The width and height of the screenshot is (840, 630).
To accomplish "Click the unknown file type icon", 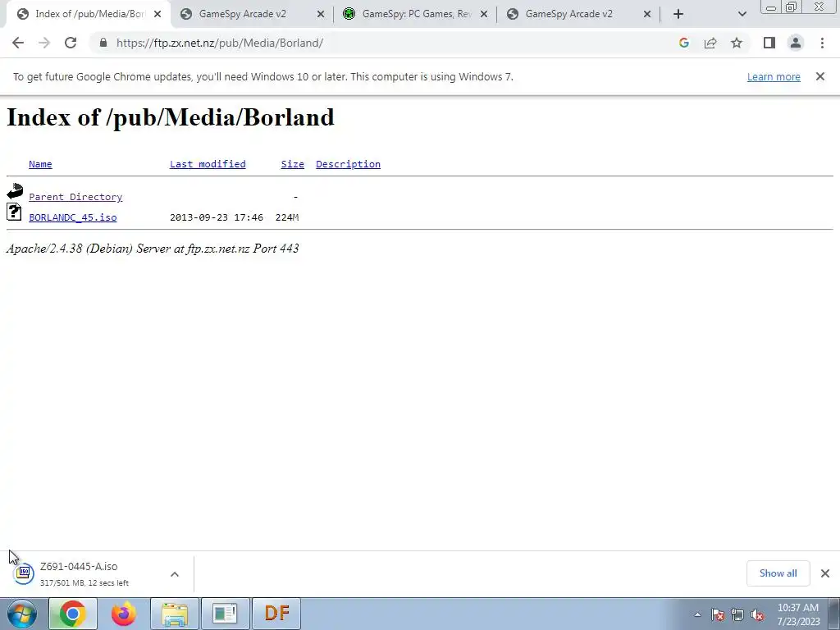I will coord(14,212).
